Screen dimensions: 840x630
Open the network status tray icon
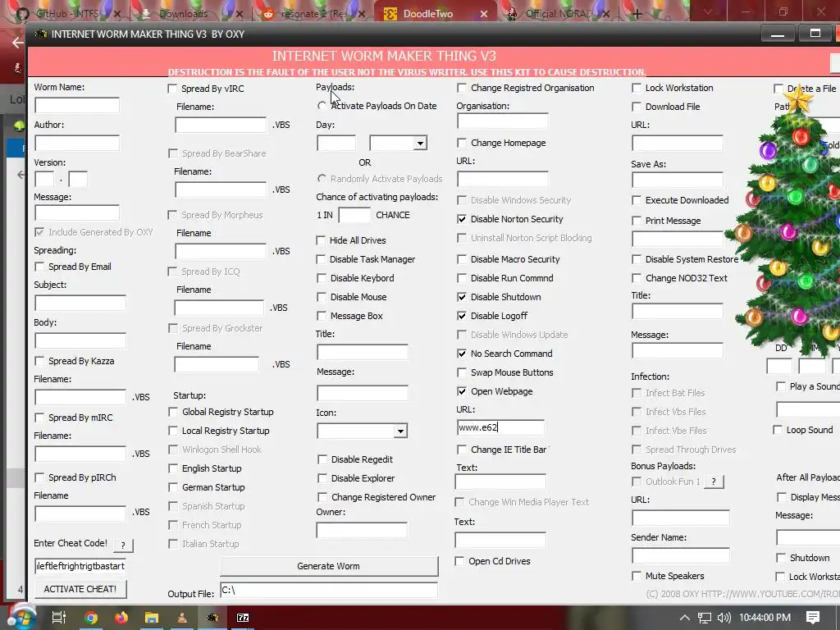click(x=705, y=618)
